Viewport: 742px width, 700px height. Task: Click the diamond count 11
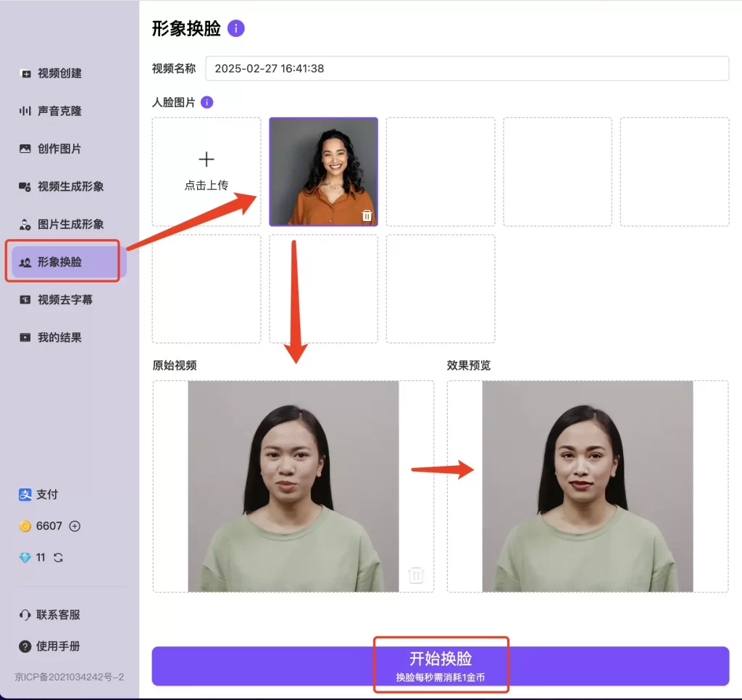41,557
